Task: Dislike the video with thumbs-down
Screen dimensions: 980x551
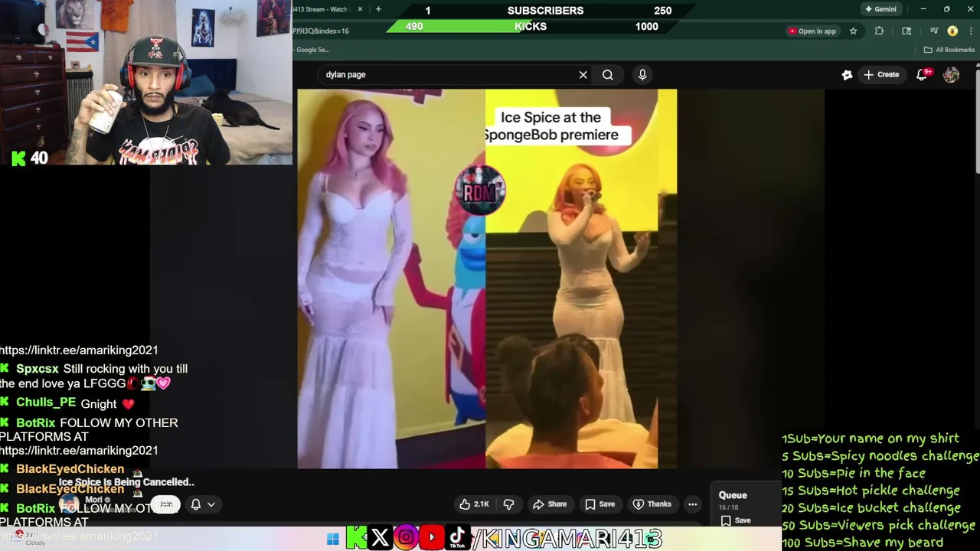Action: point(508,504)
